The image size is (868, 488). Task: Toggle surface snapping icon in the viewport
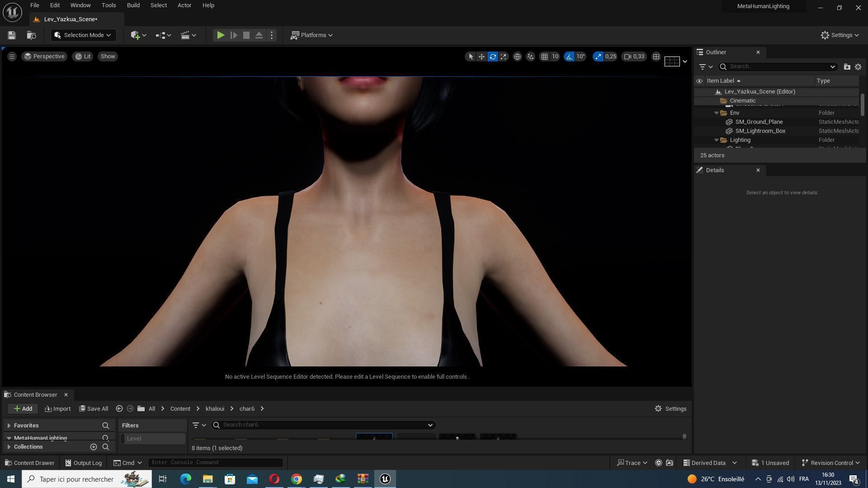point(530,56)
